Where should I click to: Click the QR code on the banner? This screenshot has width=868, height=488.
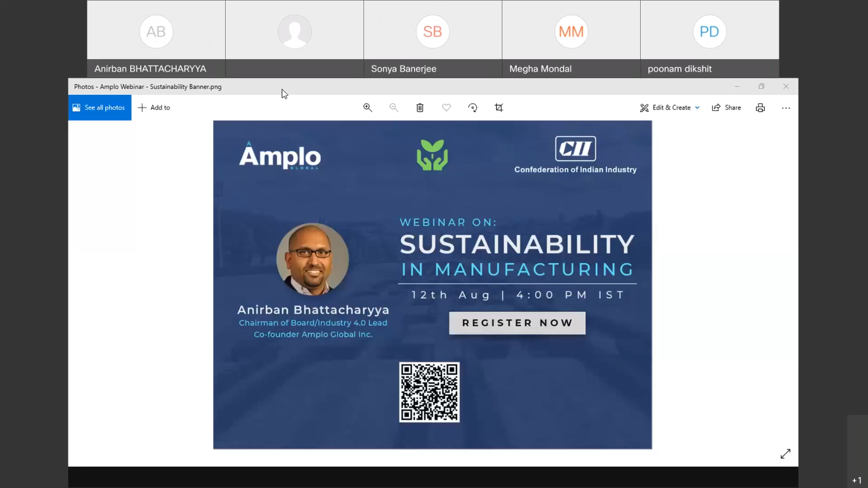click(x=430, y=392)
